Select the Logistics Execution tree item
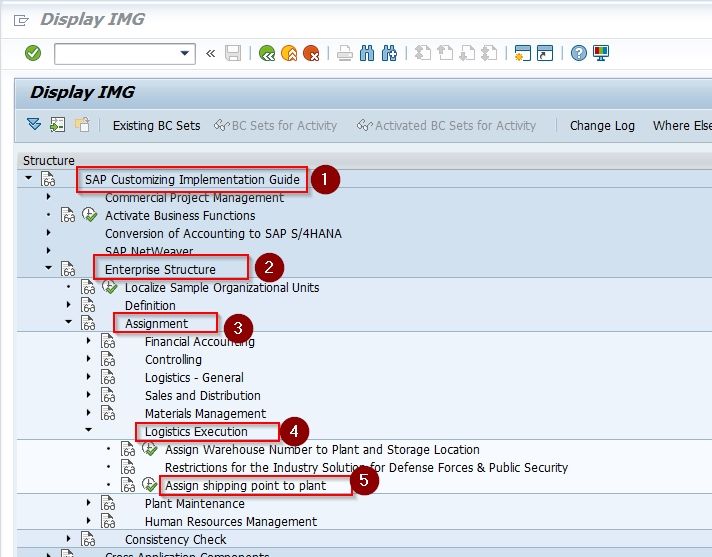 click(x=196, y=432)
